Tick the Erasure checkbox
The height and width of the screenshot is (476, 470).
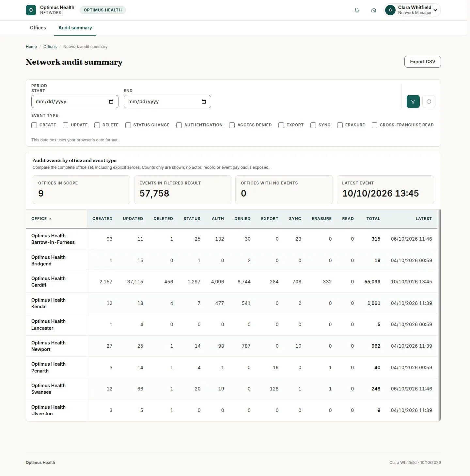tap(340, 125)
